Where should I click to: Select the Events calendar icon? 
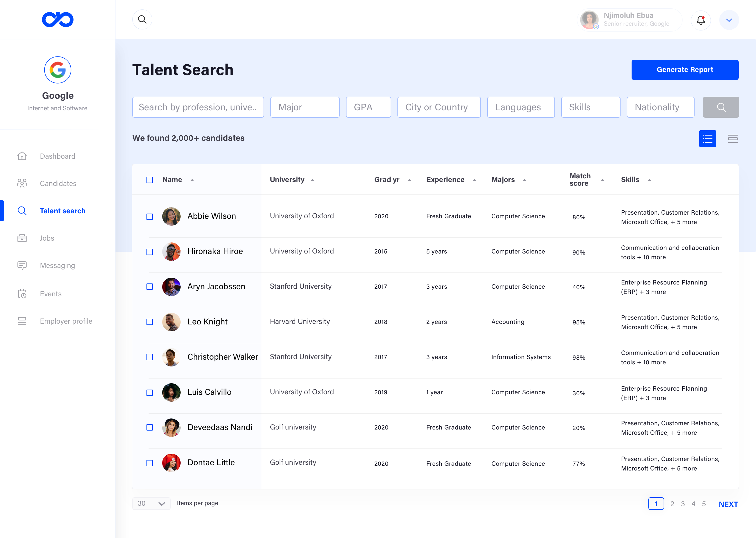tap(22, 293)
